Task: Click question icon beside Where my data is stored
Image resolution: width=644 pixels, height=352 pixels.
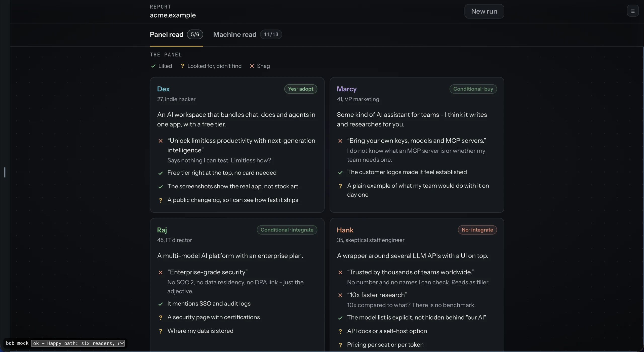Action: point(160,331)
